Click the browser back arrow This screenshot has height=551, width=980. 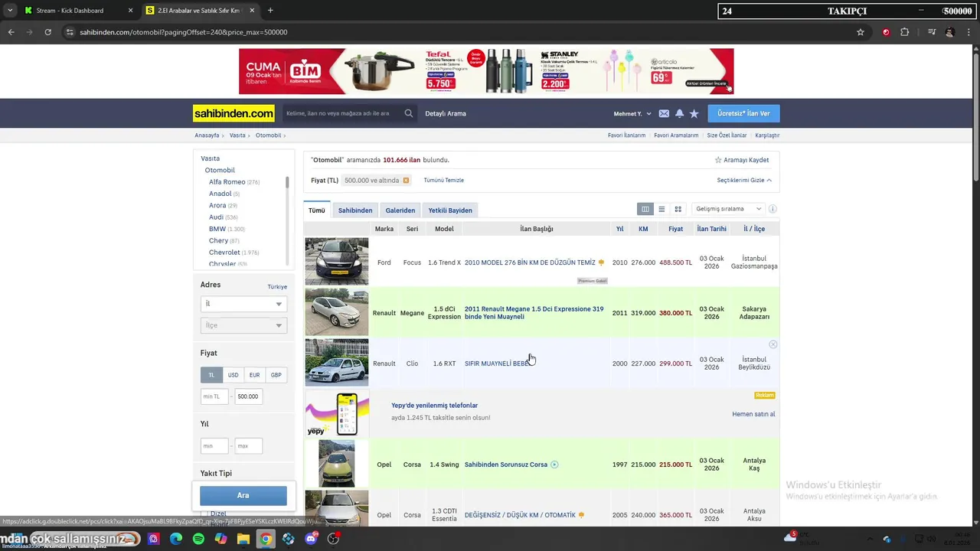[x=11, y=32]
